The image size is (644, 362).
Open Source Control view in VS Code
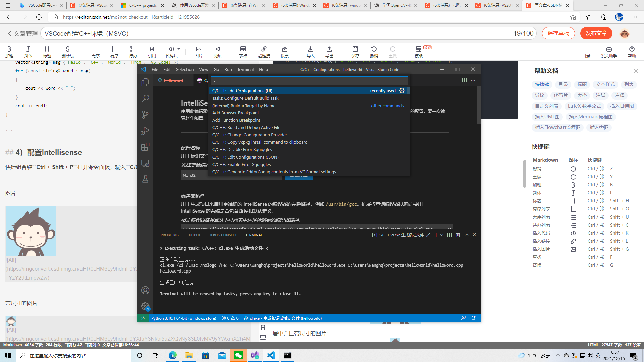[x=145, y=115]
